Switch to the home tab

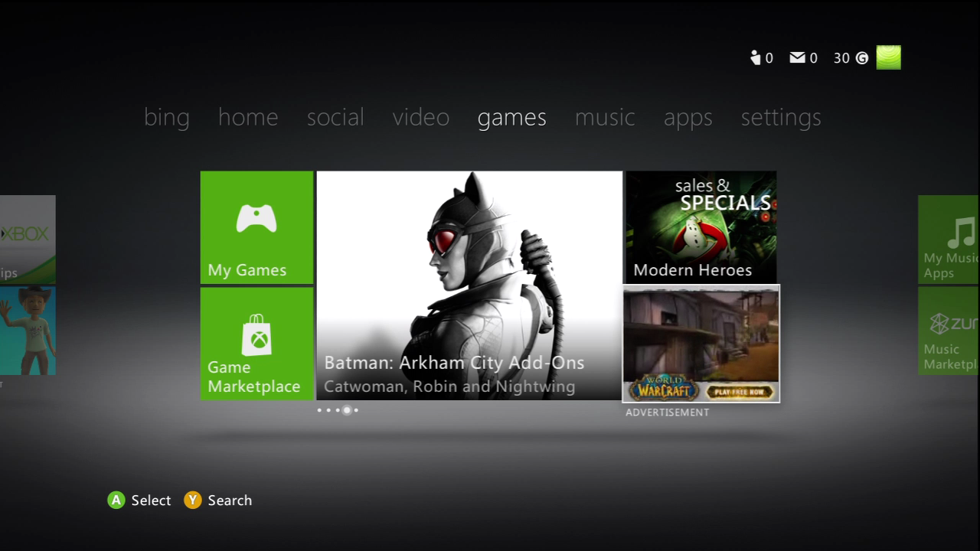pos(248,117)
